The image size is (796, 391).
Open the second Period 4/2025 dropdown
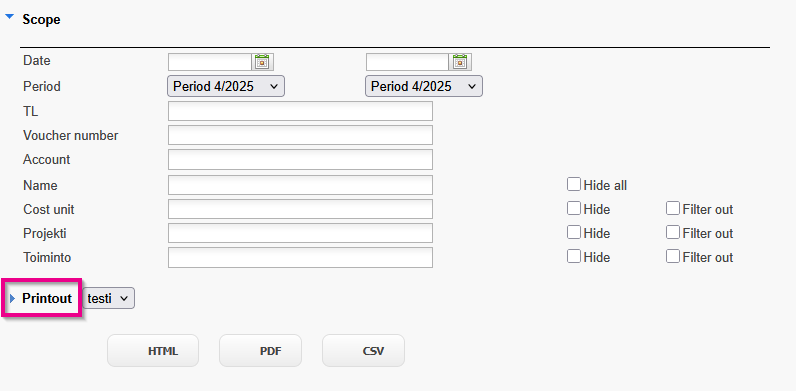[x=424, y=86]
